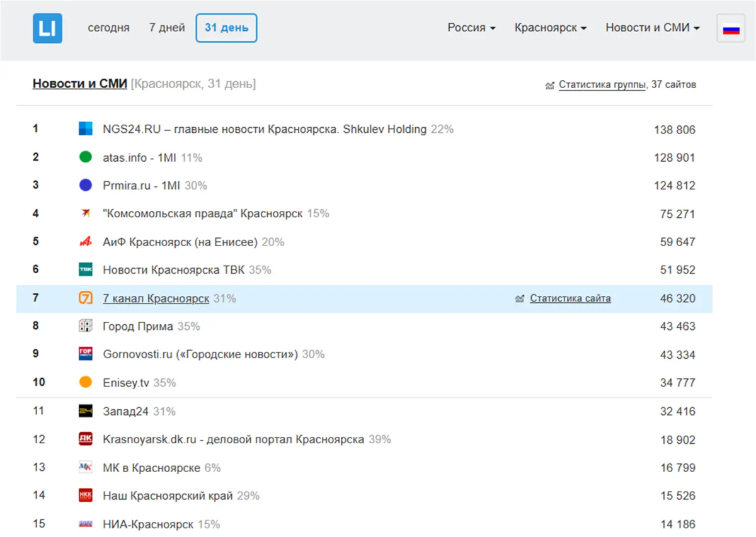Click the Комсомольская правда favicon

(86, 213)
